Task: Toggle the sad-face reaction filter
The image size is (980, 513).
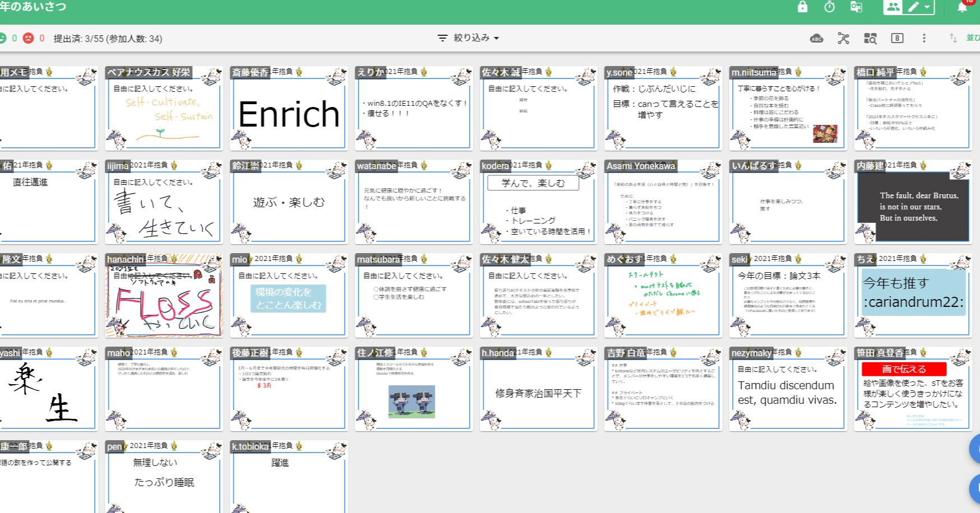Action: (29, 38)
